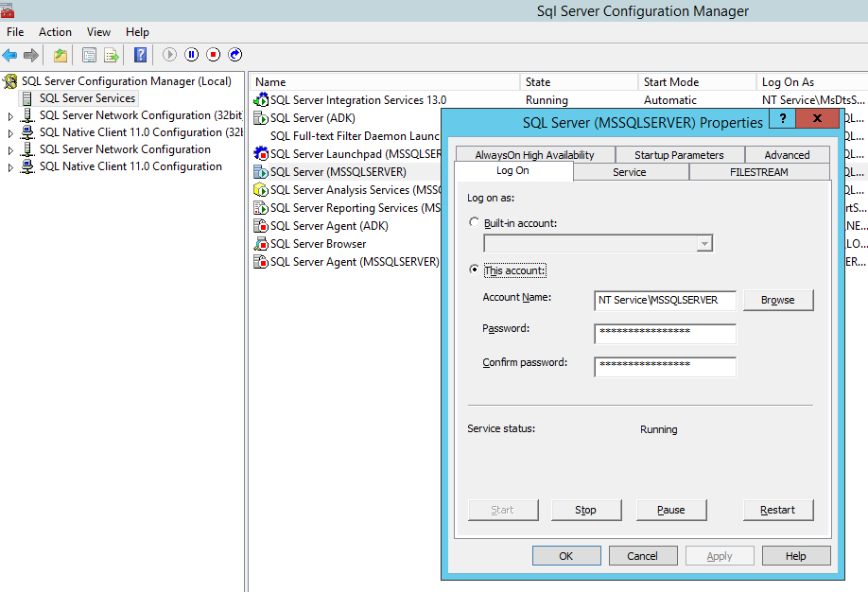868x592 pixels.
Task: Click the Pause button in the dialog
Action: click(x=671, y=510)
